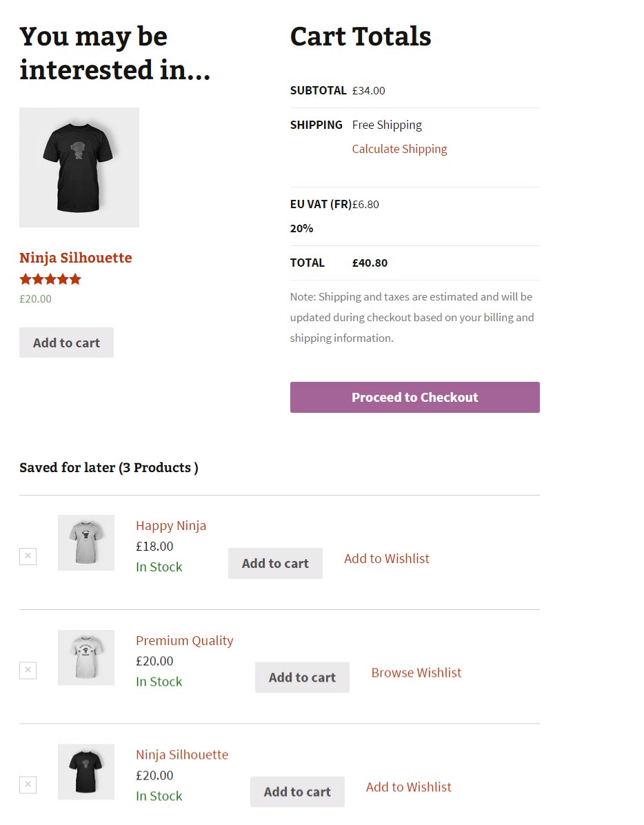Image resolution: width=644 pixels, height=825 pixels.
Task: Open saved Ninja Silhouette black shirt thumbnail
Action: point(86,771)
